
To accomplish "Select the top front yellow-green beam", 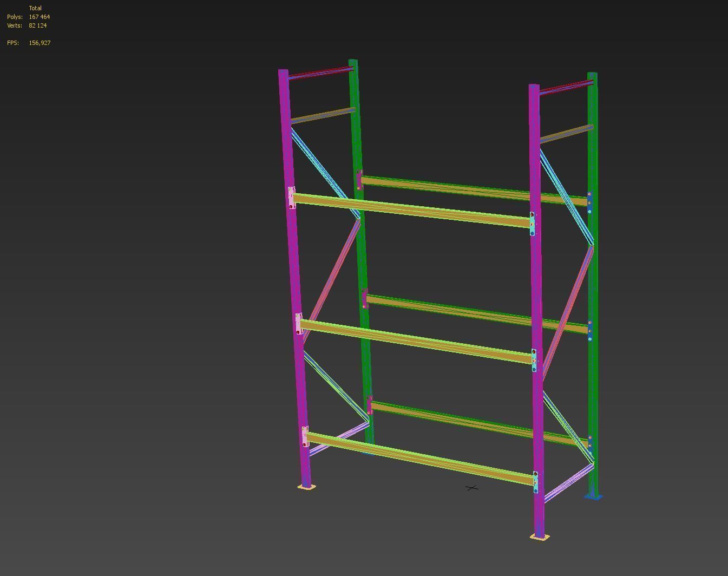I will coord(411,210).
